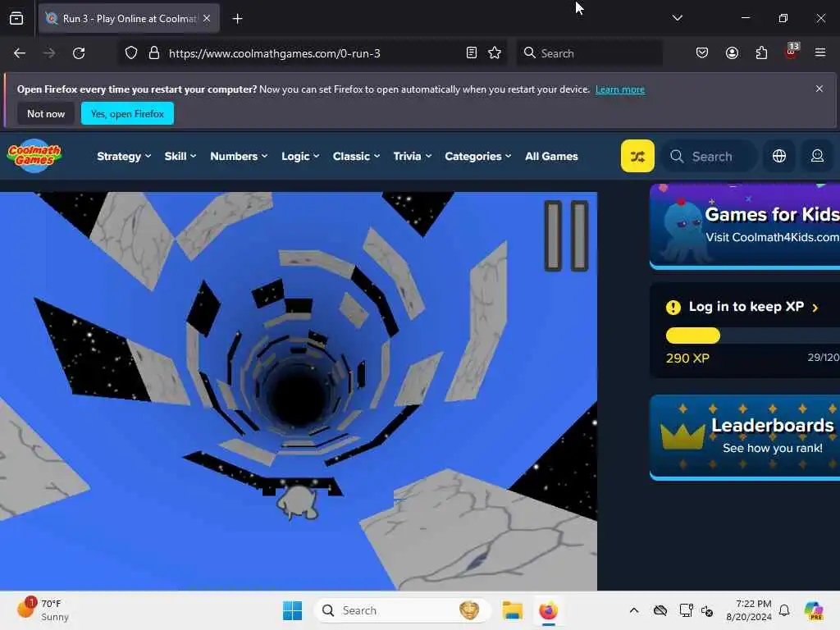
Task: Go back to the previous page
Action: click(x=20, y=53)
